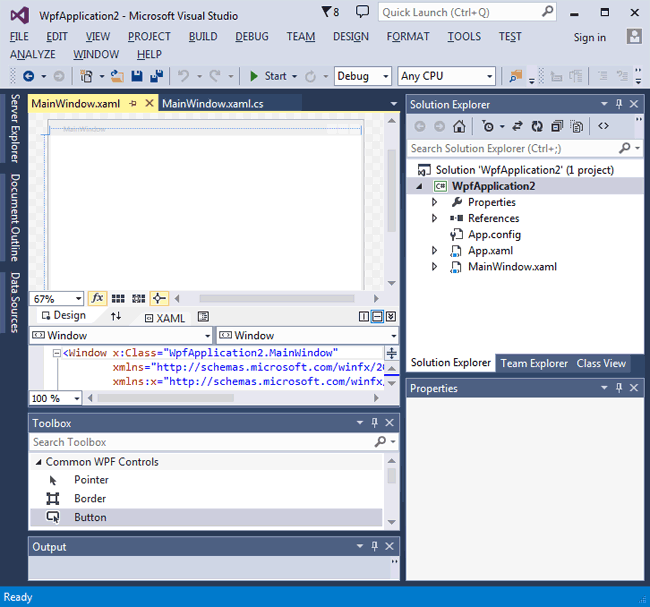Toggle the Show snap grid button
This screenshot has height=607, width=650.
tap(118, 299)
